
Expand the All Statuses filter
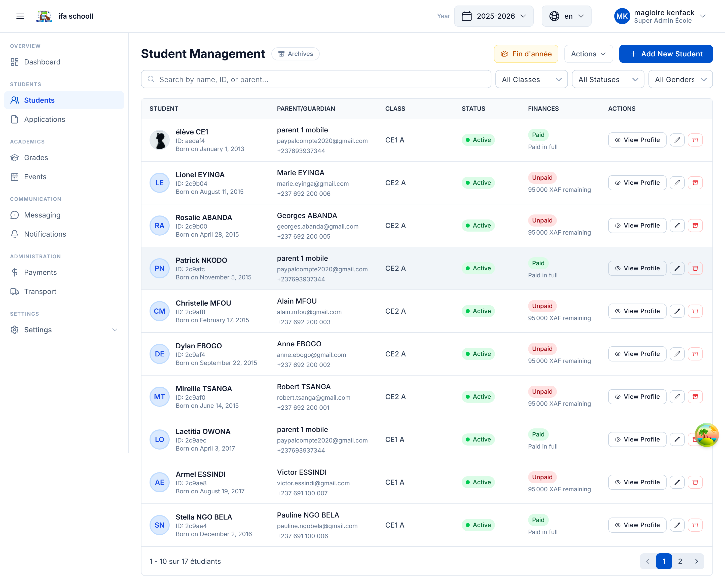click(608, 80)
